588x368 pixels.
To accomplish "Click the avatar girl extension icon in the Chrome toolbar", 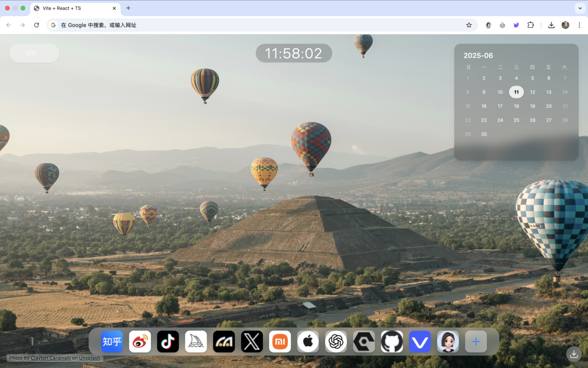I will click(488, 25).
